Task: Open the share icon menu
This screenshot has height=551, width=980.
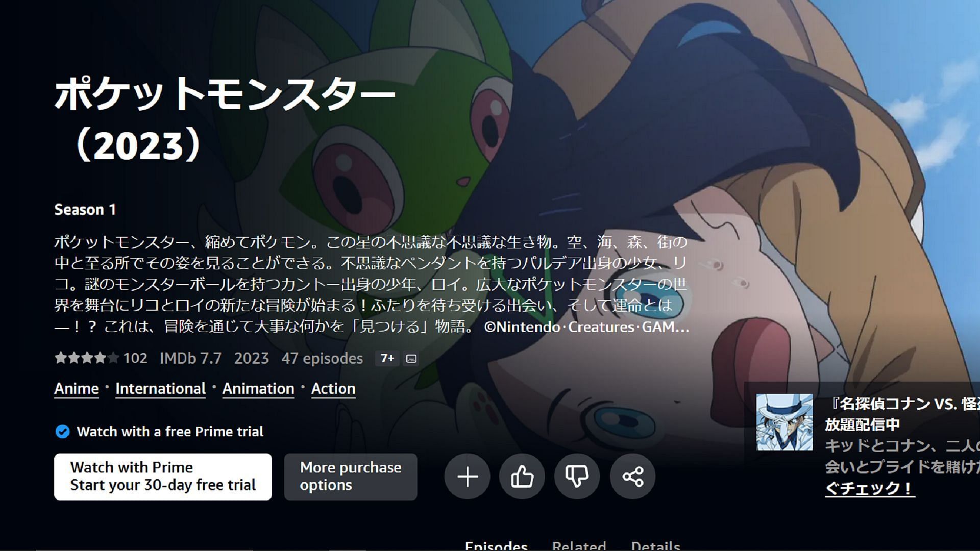Action: (632, 477)
